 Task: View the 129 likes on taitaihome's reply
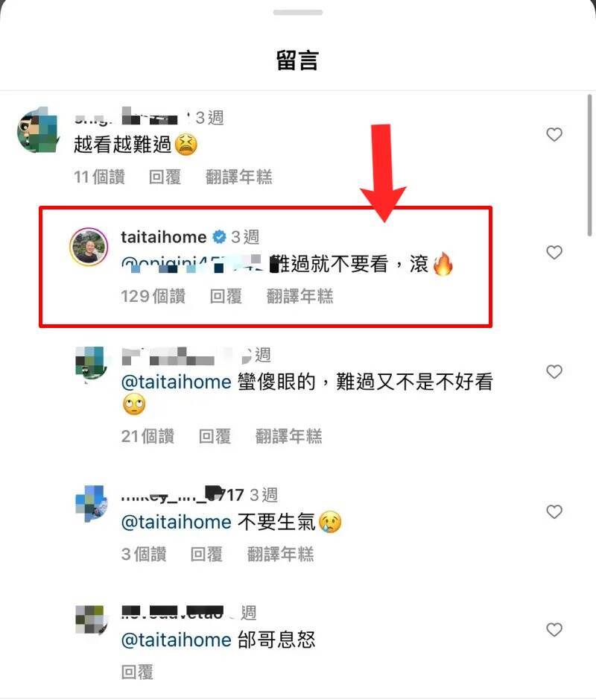click(x=153, y=297)
